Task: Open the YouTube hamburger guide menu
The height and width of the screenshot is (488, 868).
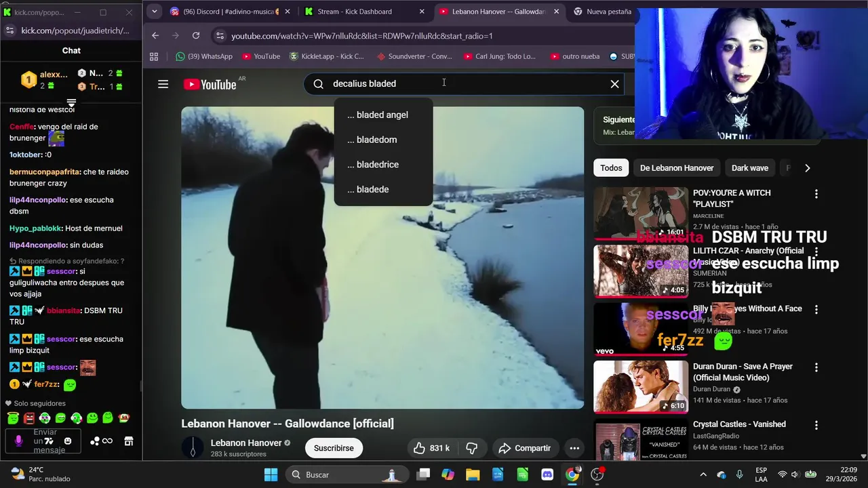Action: (163, 84)
